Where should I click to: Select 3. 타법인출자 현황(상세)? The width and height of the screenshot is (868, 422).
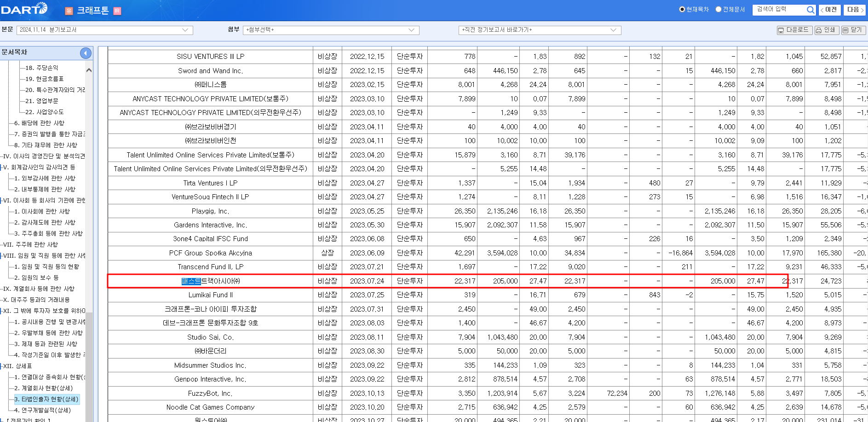[46, 399]
